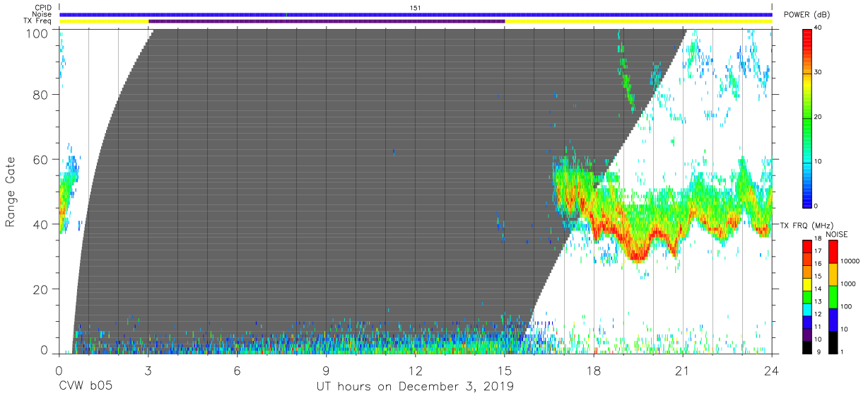This screenshot has height=401, width=868.
Task: Click the 9 tick label on time axis
Action: pos(327,371)
